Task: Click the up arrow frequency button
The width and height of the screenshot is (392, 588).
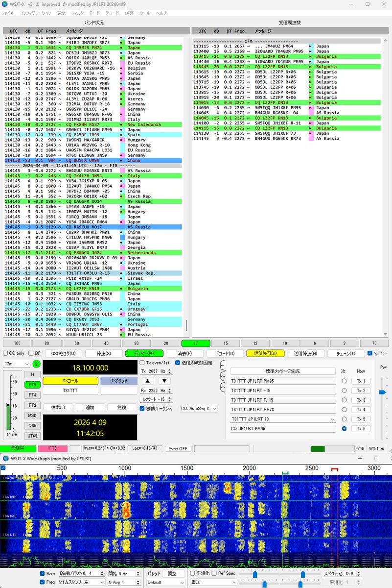Action: [148, 381]
